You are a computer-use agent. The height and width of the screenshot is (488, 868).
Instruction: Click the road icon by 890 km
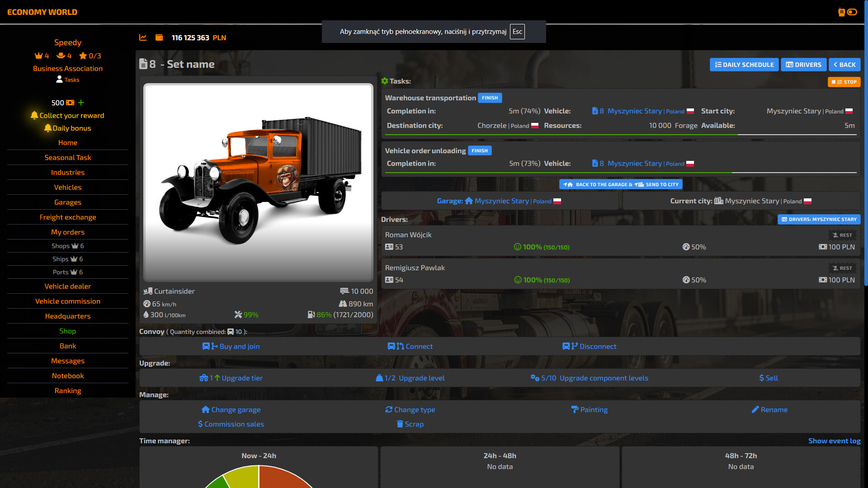343,304
